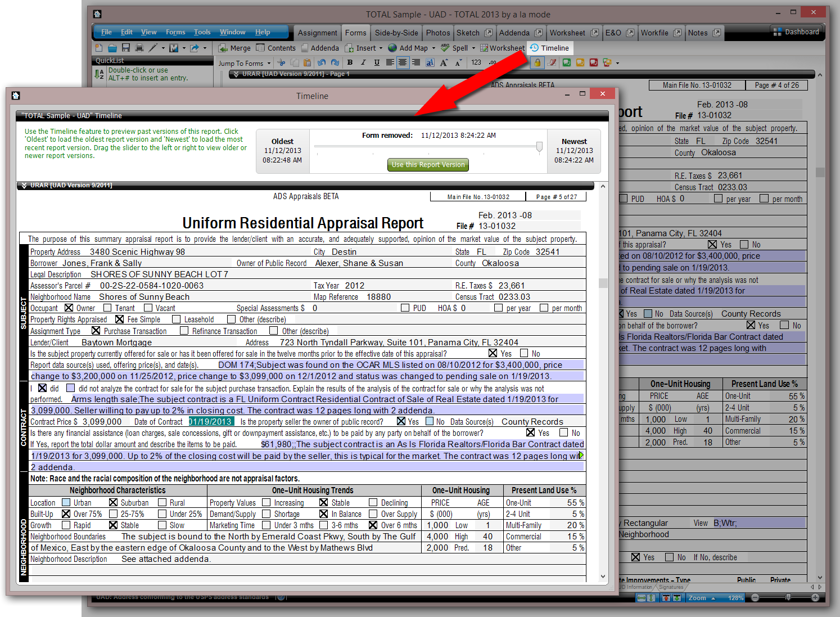Apply bold formatting

point(350,63)
